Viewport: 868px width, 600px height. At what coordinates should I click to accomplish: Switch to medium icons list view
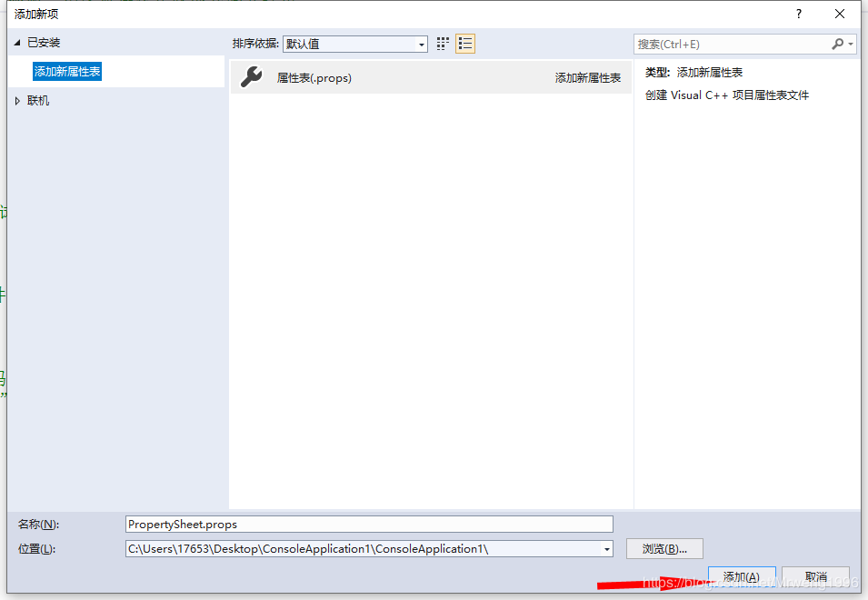click(x=465, y=44)
